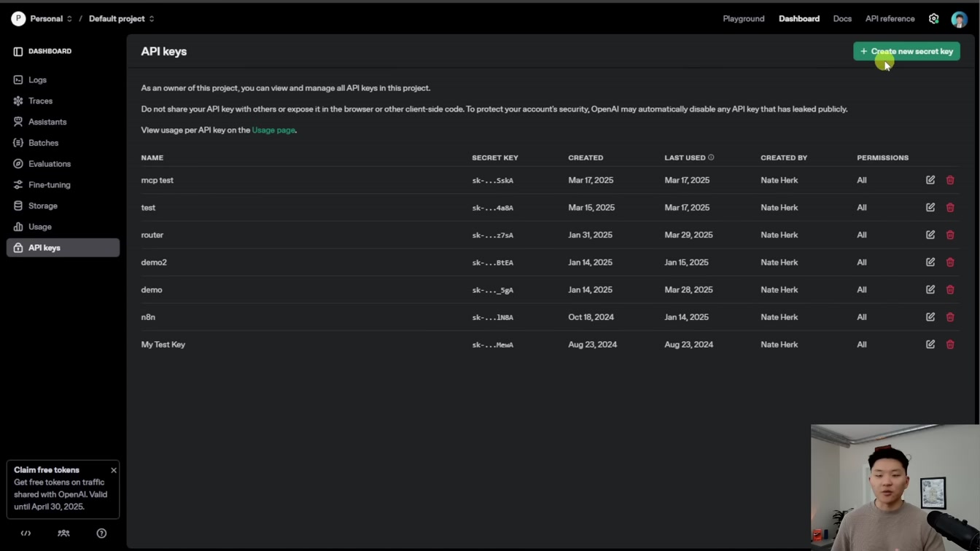Select API keys in the sidebar

(63, 248)
